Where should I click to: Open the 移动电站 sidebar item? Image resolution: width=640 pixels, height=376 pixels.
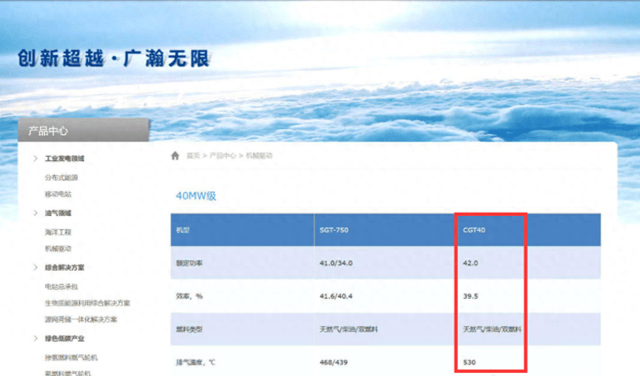coord(58,194)
